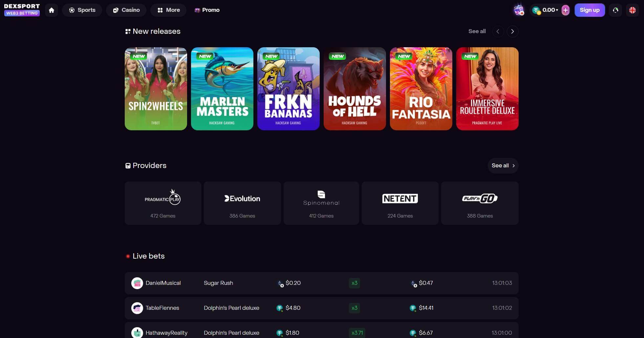
Task: Click the glowing gift box bonus icon
Action: pyautogui.click(x=519, y=10)
